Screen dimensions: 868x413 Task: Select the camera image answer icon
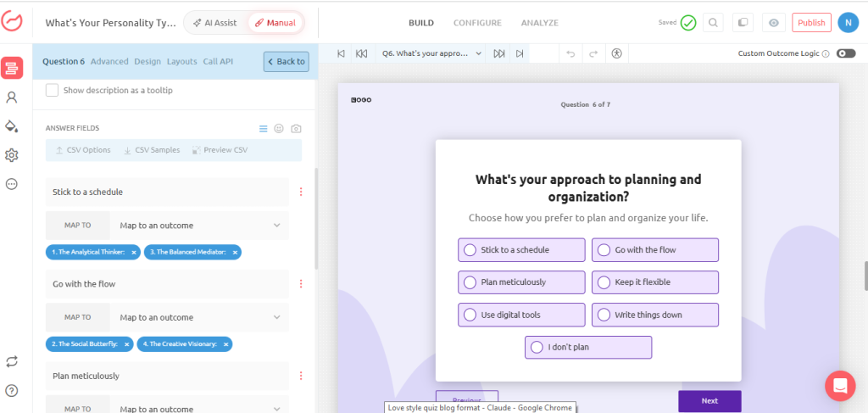click(x=296, y=128)
